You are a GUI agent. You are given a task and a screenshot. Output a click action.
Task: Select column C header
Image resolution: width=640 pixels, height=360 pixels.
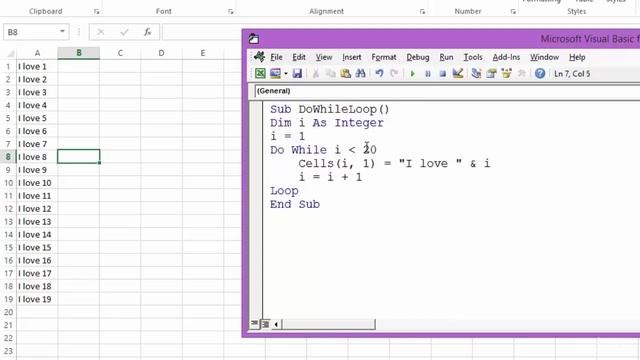[120, 53]
